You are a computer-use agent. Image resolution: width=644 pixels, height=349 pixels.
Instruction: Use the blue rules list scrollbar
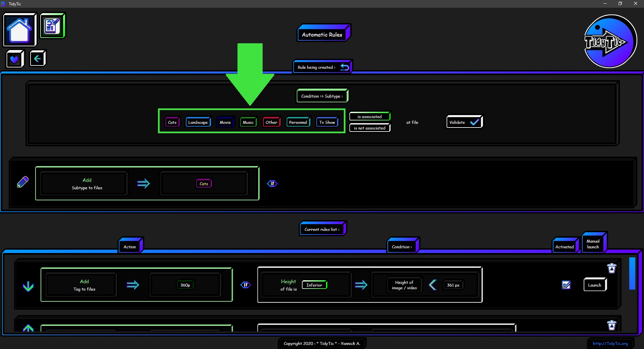(632, 273)
